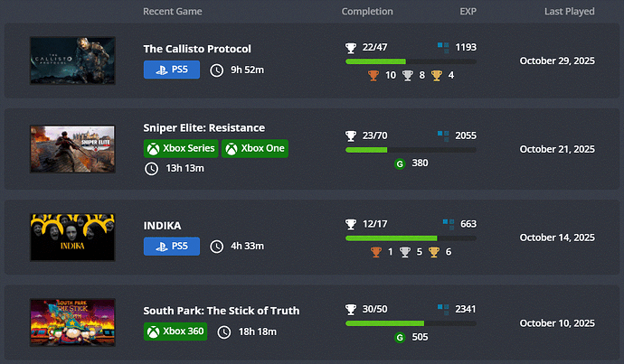
Task: Click the INDIKA completion progress bar
Action: pyautogui.click(x=411, y=238)
